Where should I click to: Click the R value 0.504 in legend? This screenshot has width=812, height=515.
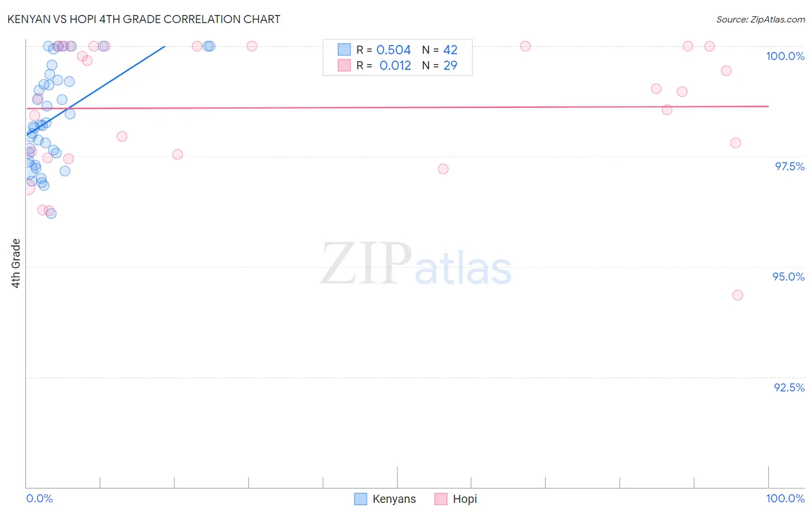click(x=393, y=50)
